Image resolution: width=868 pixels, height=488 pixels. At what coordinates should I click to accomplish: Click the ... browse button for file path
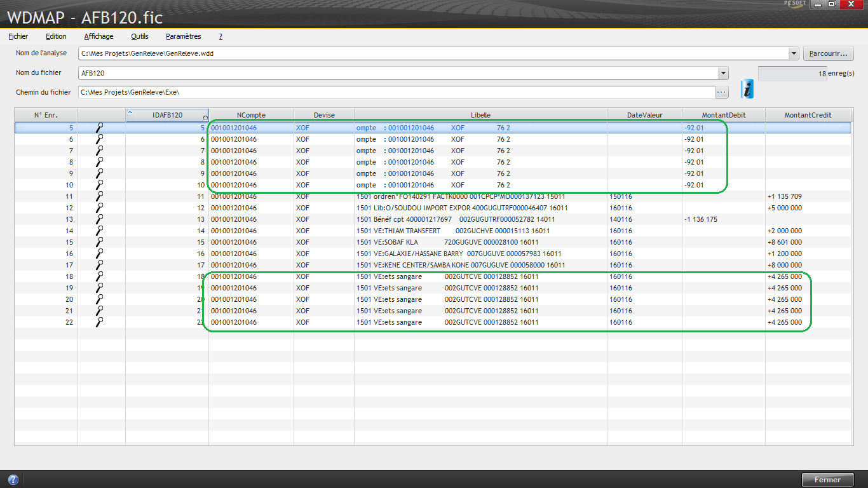721,92
